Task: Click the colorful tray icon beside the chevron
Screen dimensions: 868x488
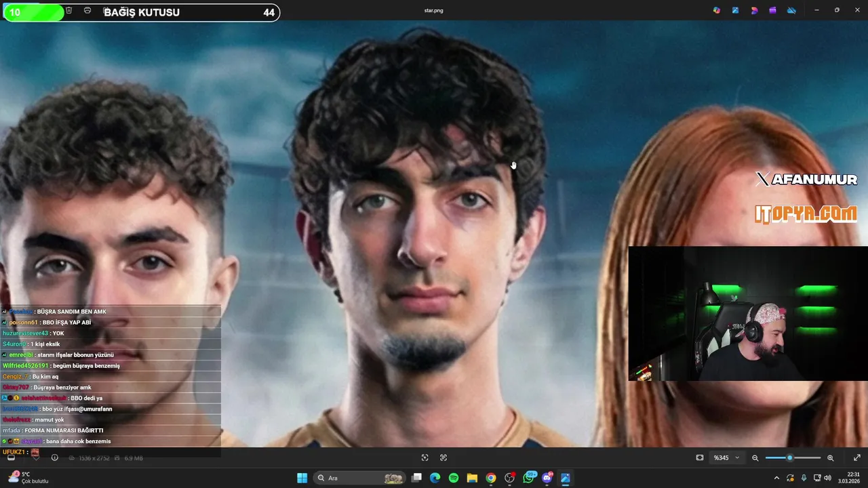Action: 790,478
